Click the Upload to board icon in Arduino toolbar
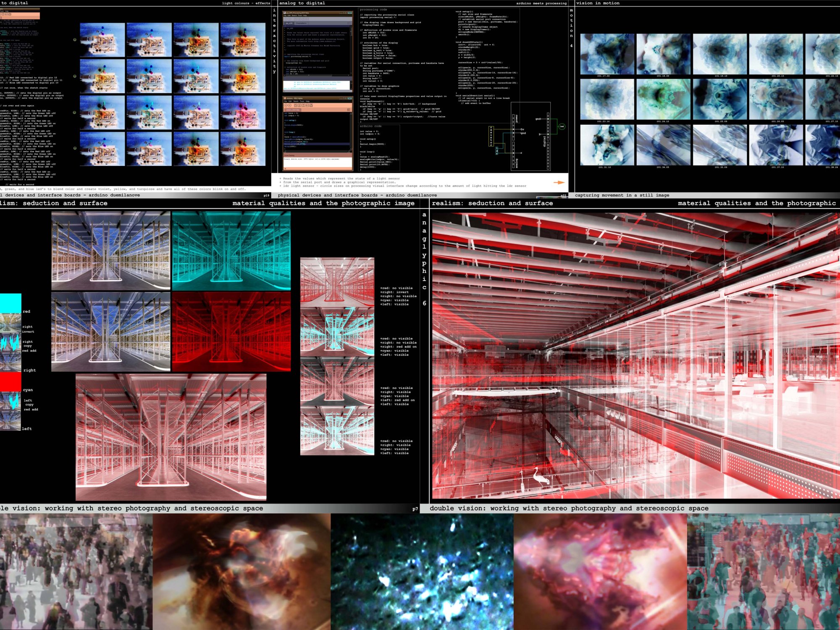 click(x=307, y=105)
